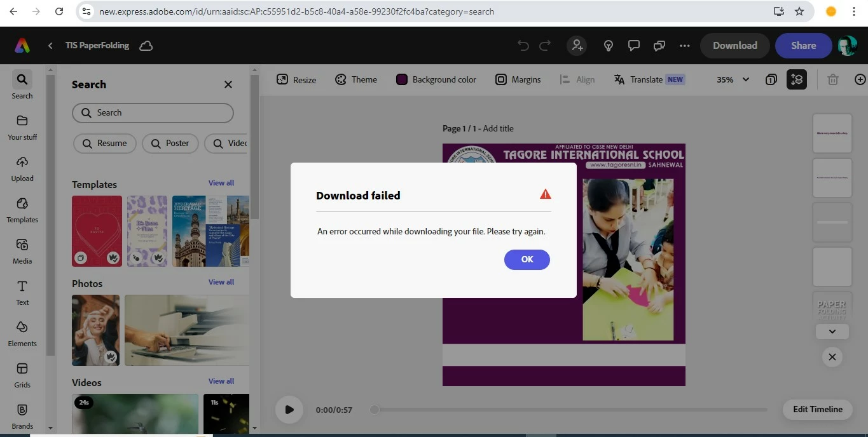
Task: Select the Hyderabad Heritage template
Action: tap(211, 231)
